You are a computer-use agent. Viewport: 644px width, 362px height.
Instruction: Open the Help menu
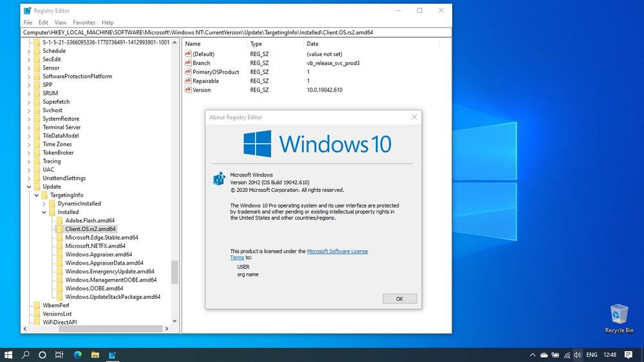[x=108, y=23]
